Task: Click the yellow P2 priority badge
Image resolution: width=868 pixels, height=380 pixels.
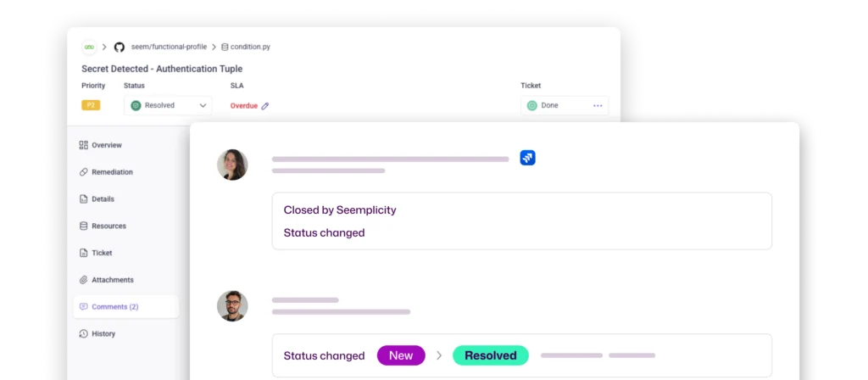Action: click(91, 105)
